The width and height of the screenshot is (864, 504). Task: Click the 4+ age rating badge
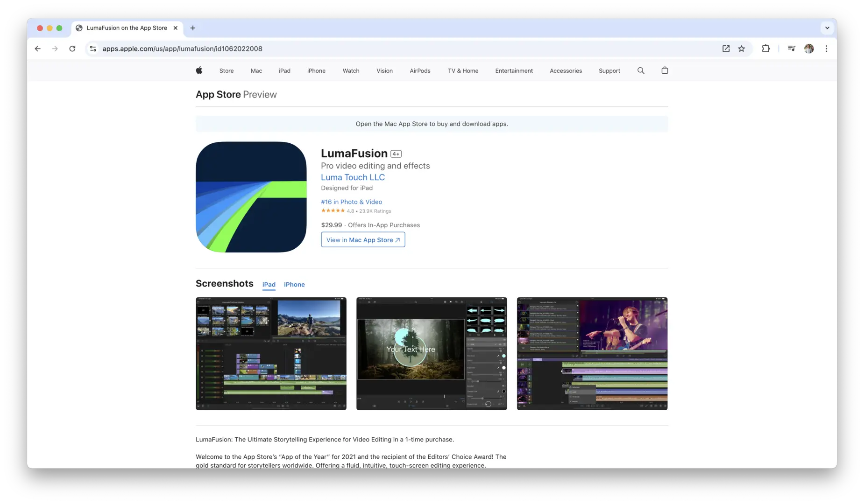tap(396, 154)
